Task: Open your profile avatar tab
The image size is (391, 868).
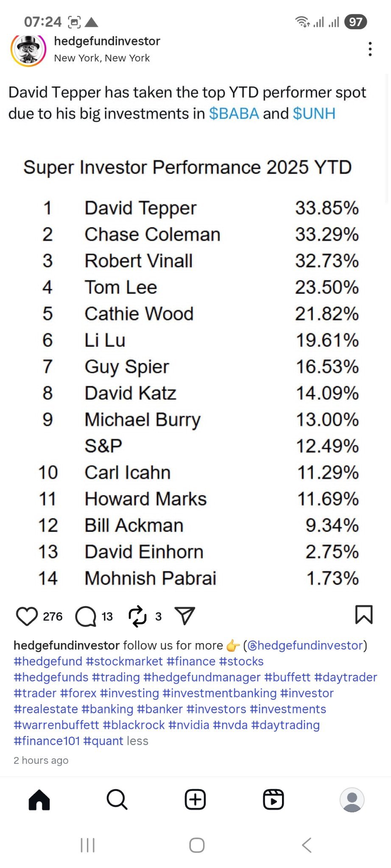Action: click(352, 800)
